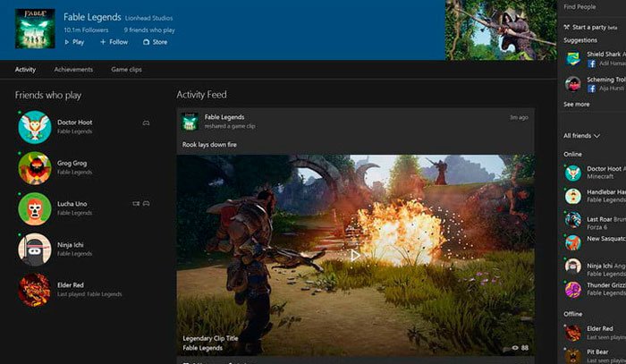Open the Fable Legends icon in activity feed post
Viewport: 626px width, 364px height.
pos(190,122)
